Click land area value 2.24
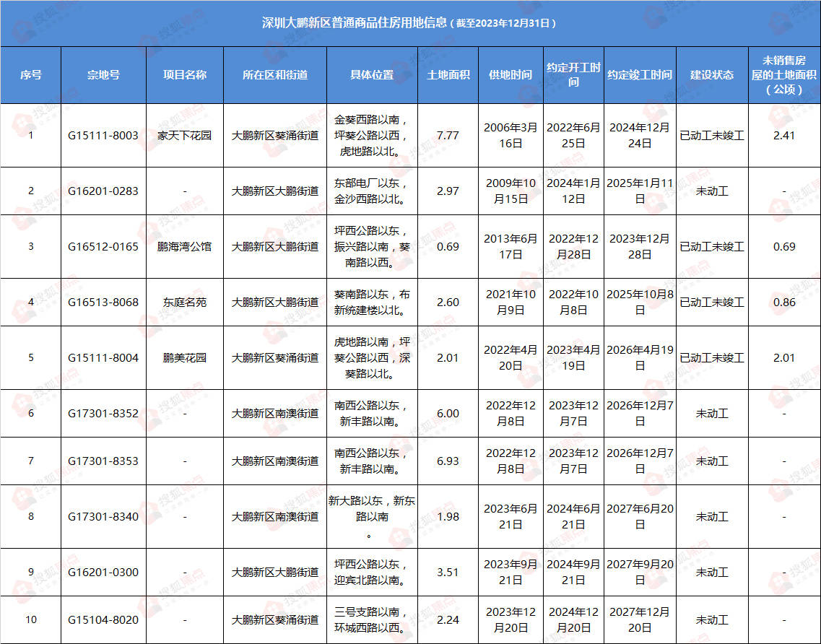This screenshot has height=644, width=821. (448, 620)
